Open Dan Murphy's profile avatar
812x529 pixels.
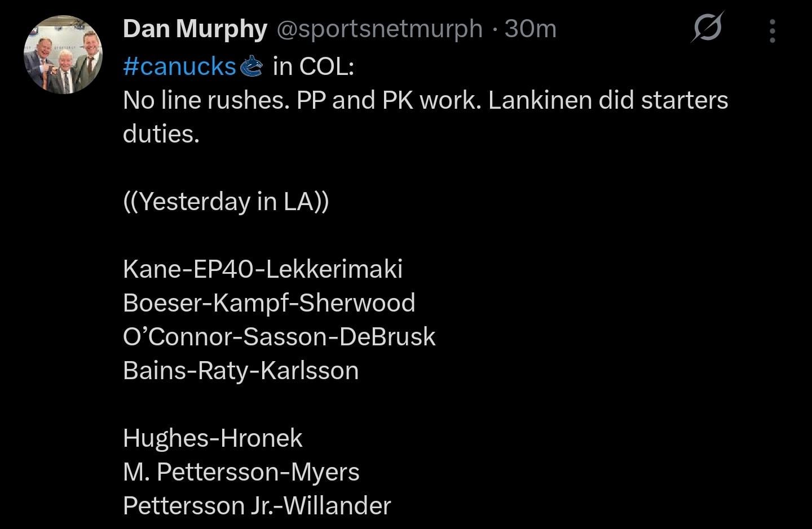64,54
